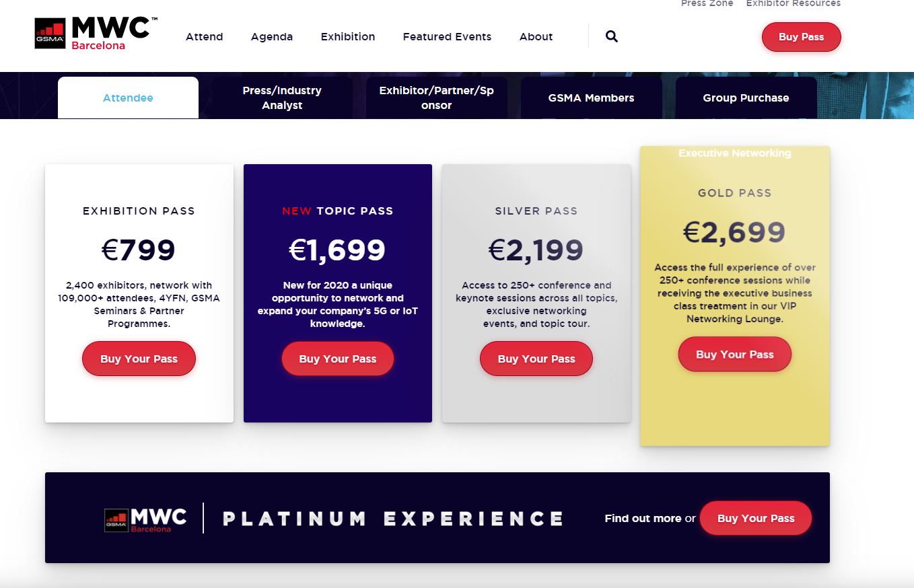Open the Agenda menu
The image size is (914, 588).
point(272,36)
